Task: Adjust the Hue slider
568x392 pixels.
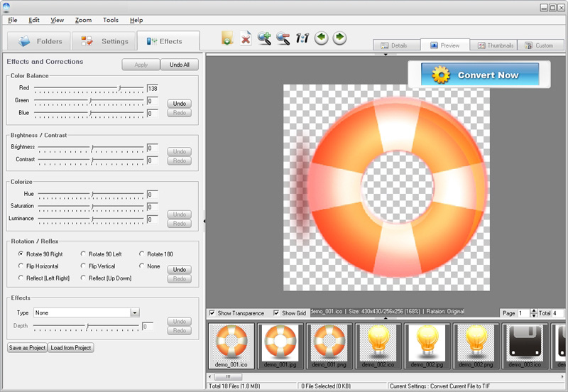Action: (91, 194)
